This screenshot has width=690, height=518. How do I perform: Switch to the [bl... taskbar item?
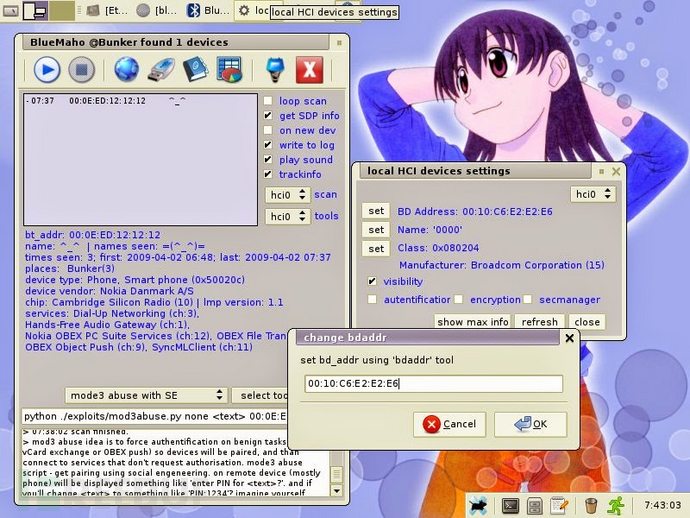coord(157,11)
